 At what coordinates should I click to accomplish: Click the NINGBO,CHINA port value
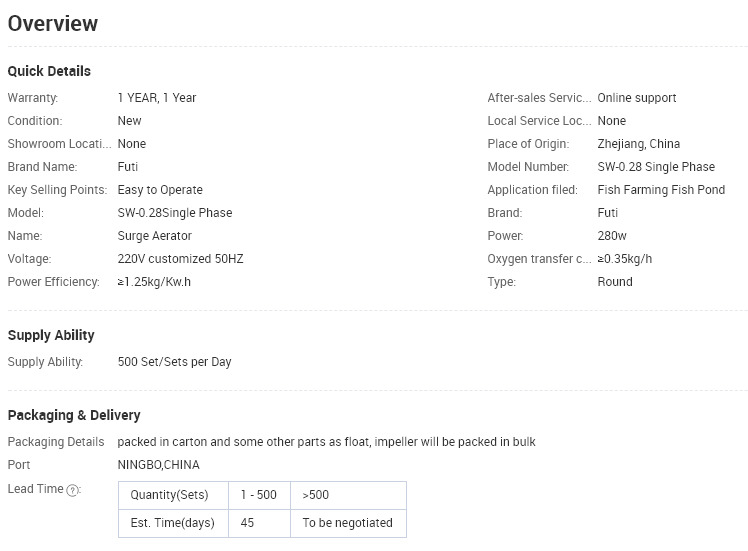[158, 465]
